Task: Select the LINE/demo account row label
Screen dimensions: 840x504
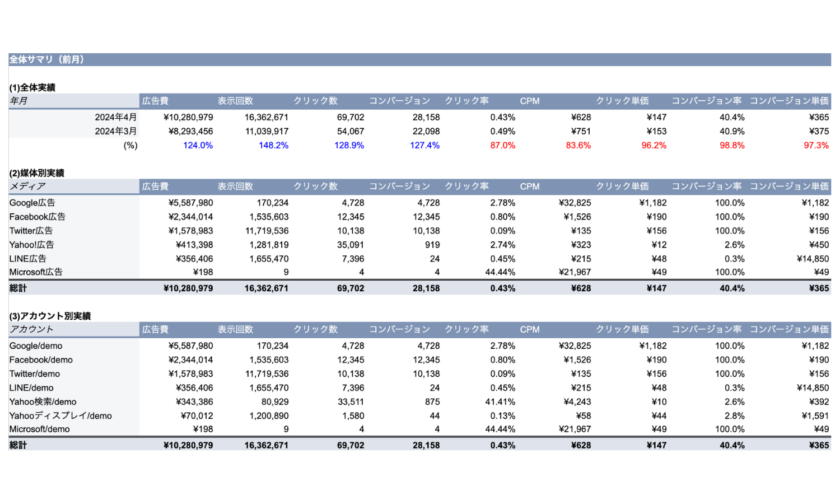Action: [x=31, y=388]
